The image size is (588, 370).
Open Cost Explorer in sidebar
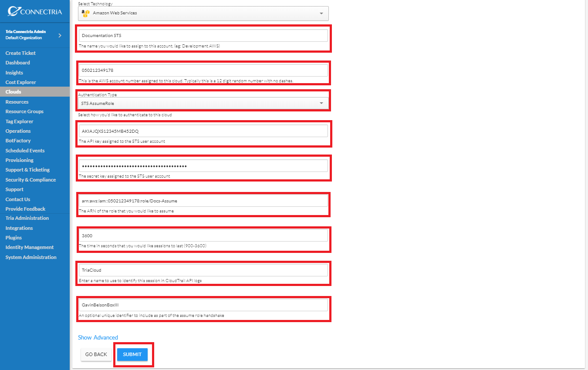[x=20, y=82]
